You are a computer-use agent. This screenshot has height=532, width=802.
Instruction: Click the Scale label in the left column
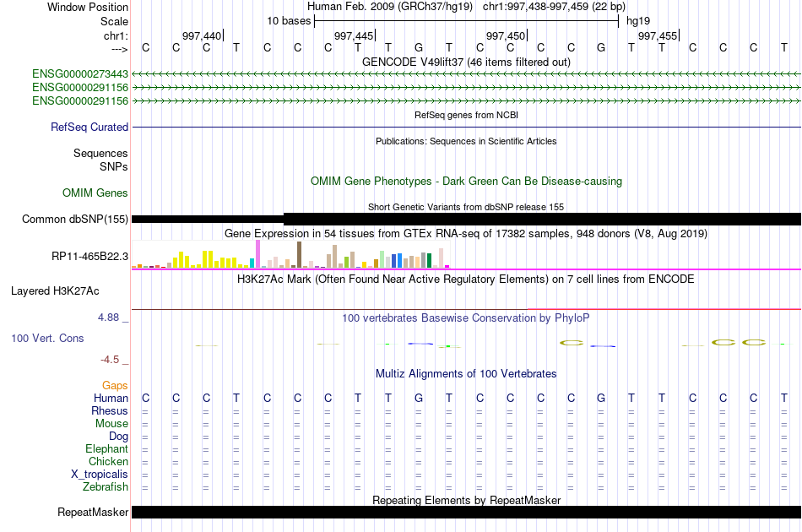tap(115, 21)
